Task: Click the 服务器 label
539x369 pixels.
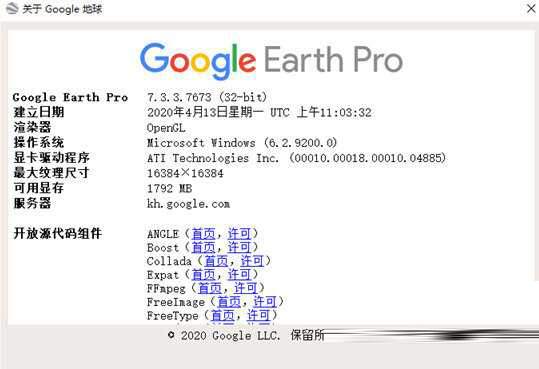Action: (x=32, y=203)
